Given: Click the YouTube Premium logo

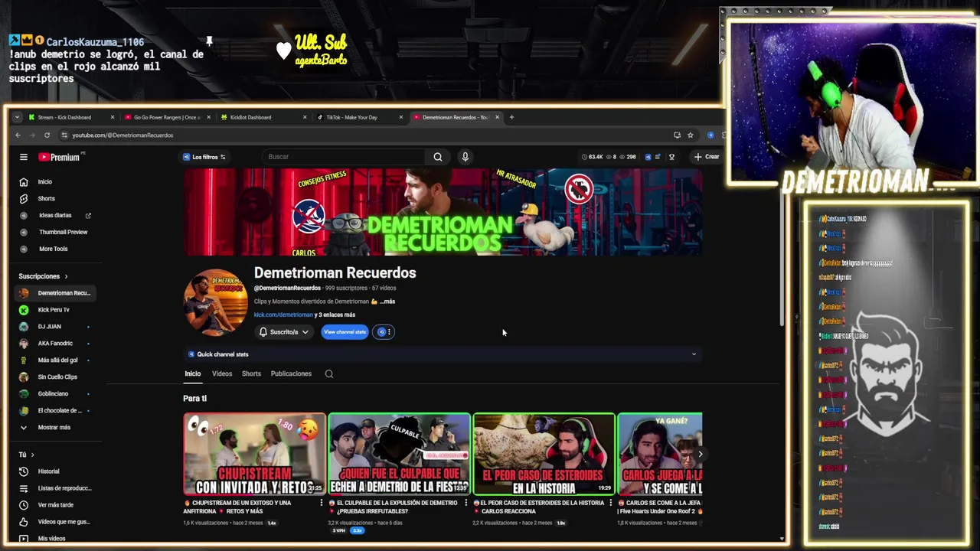Looking at the screenshot, I should 59,157.
